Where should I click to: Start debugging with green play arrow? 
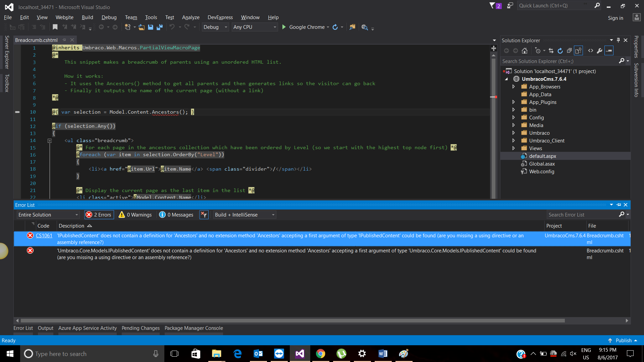click(x=284, y=27)
